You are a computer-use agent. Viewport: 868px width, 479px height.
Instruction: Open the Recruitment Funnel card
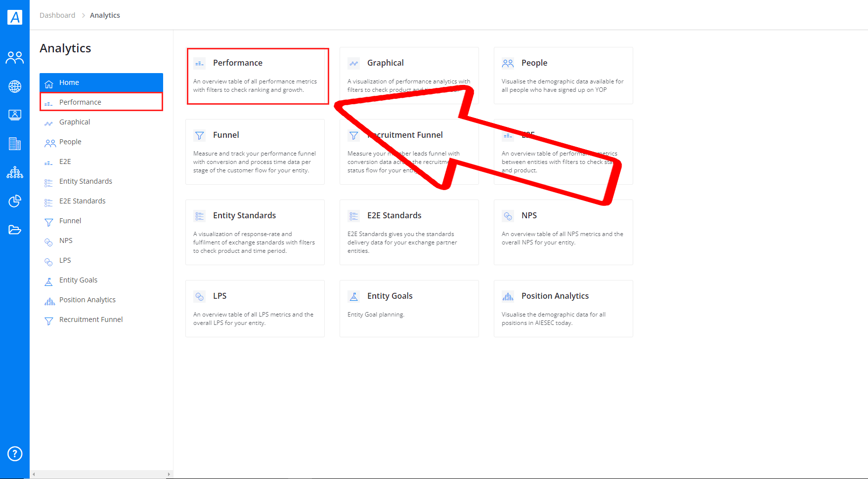[x=409, y=152]
